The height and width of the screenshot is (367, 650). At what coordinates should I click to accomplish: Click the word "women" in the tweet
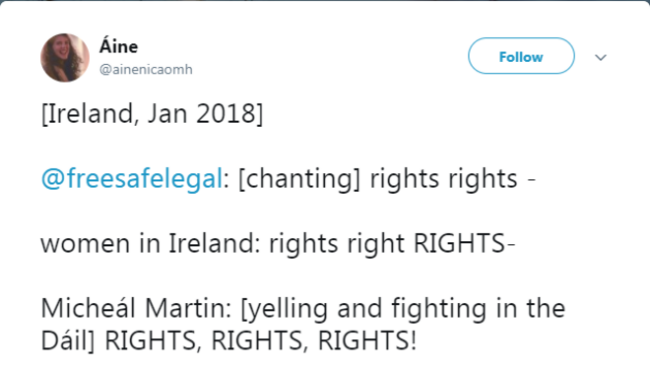[85, 244]
